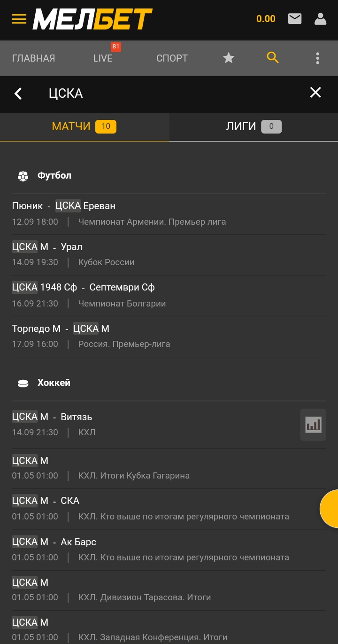Open statistics icon for ЦСКА М - Витязь
Screen dimensions: 338x644
[x=313, y=424]
